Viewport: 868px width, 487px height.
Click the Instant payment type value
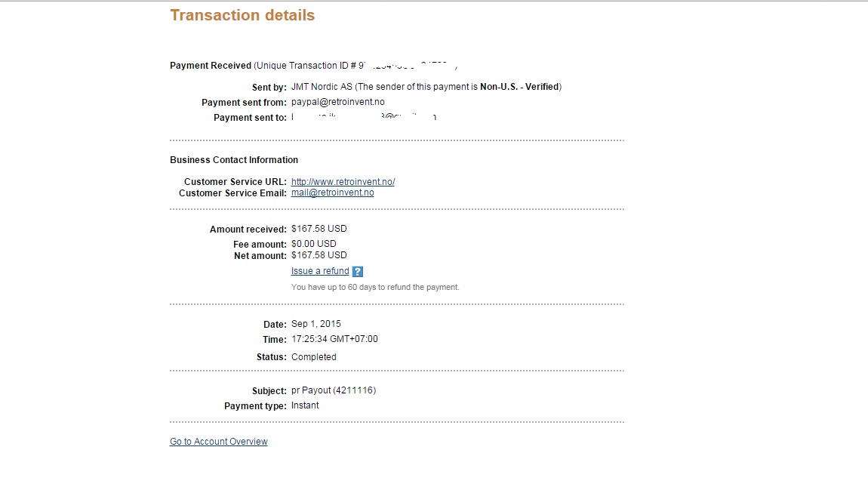click(305, 405)
